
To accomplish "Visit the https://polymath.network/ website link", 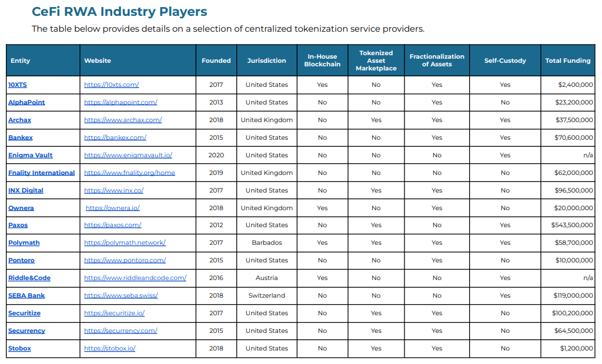I will (x=125, y=243).
